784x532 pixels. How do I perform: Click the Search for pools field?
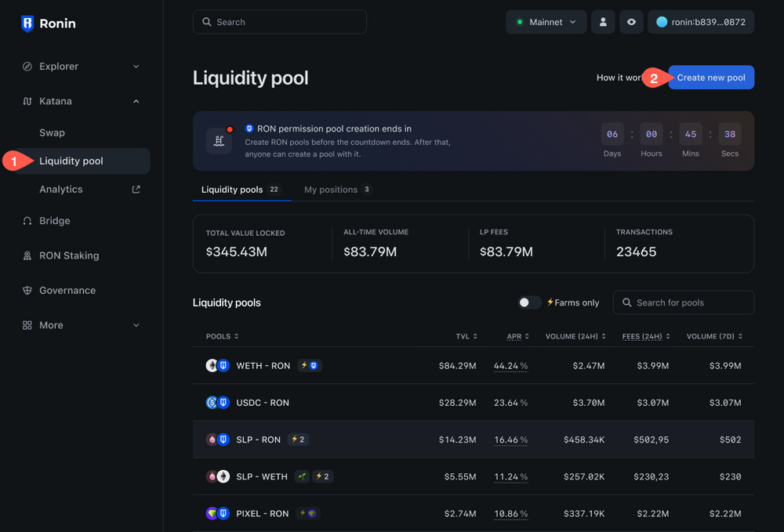coord(690,302)
